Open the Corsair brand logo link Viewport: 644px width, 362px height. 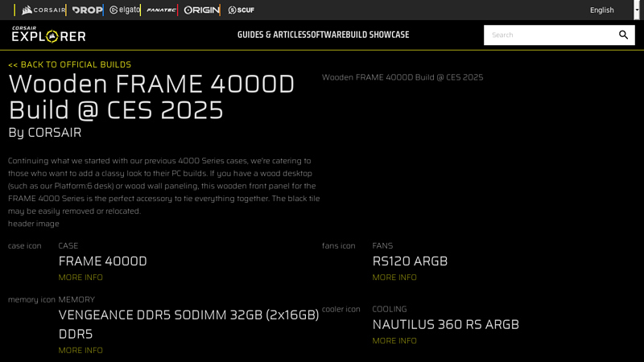[43, 10]
